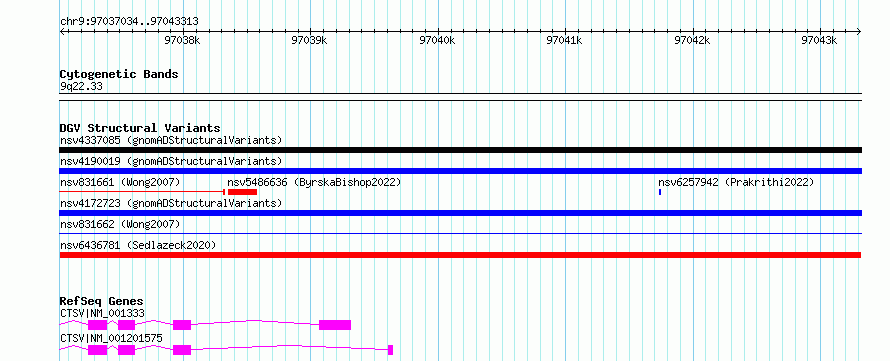Image resolution: width=890 pixels, height=361 pixels.
Task: Open the RefSeq Genes track title
Action: pos(101,301)
